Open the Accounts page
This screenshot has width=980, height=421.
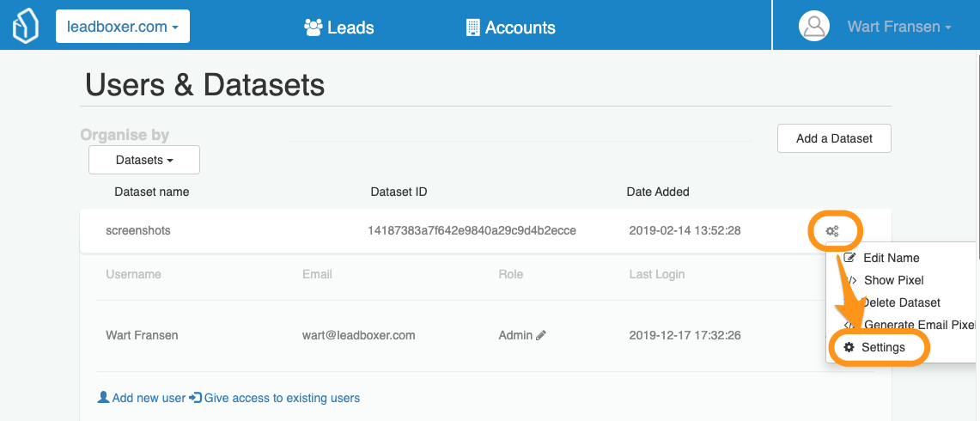[511, 27]
